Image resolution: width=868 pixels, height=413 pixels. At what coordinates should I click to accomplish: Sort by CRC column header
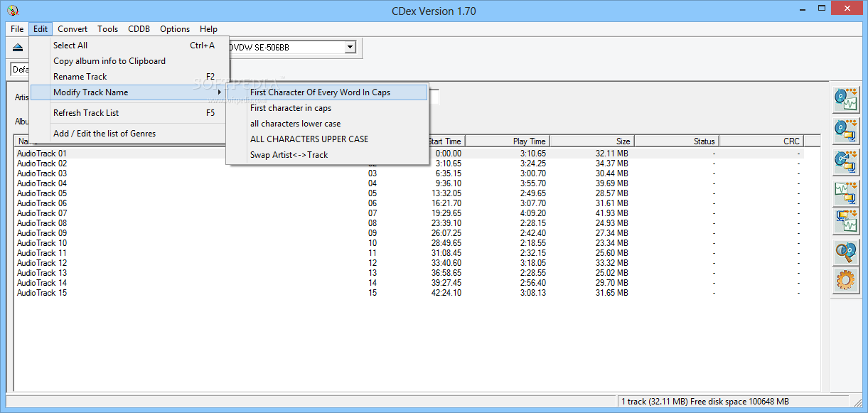click(x=760, y=141)
